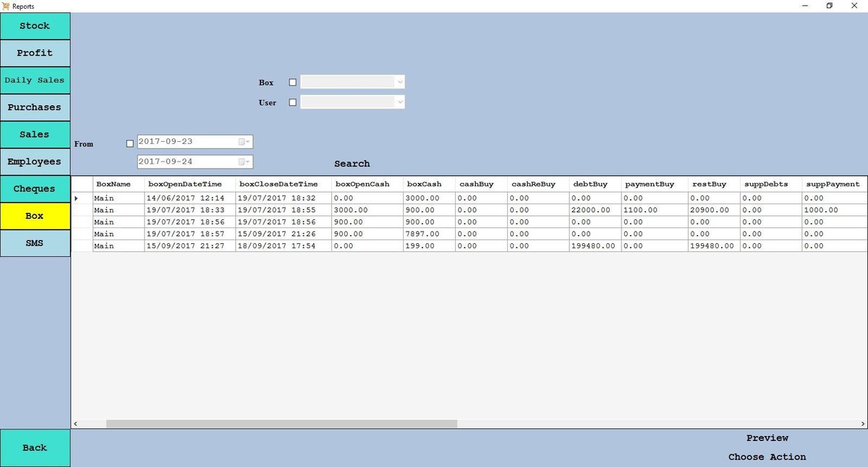Select close time cell 15/09/2017 21:26
The image size is (868, 467).
(x=284, y=234)
